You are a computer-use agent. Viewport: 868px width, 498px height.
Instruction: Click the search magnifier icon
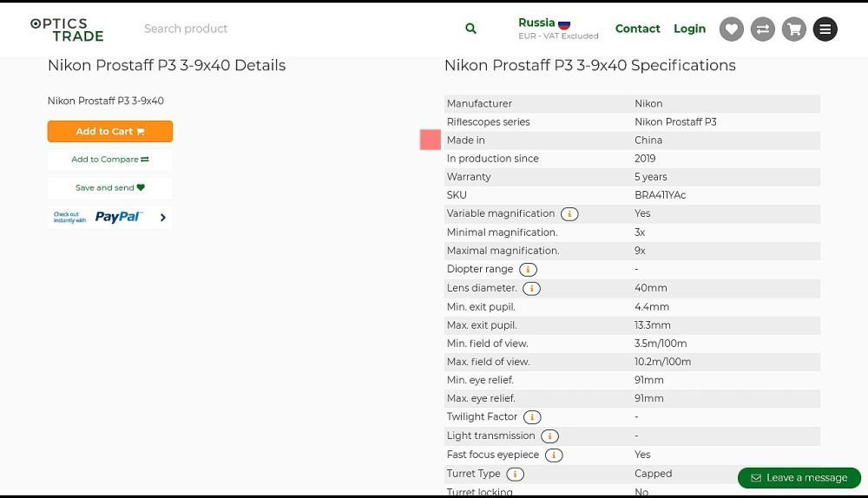[x=470, y=29]
